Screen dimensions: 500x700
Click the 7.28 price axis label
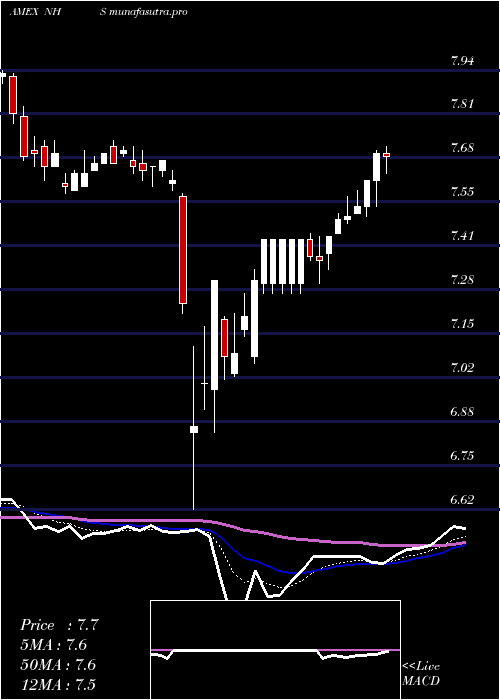462,280
